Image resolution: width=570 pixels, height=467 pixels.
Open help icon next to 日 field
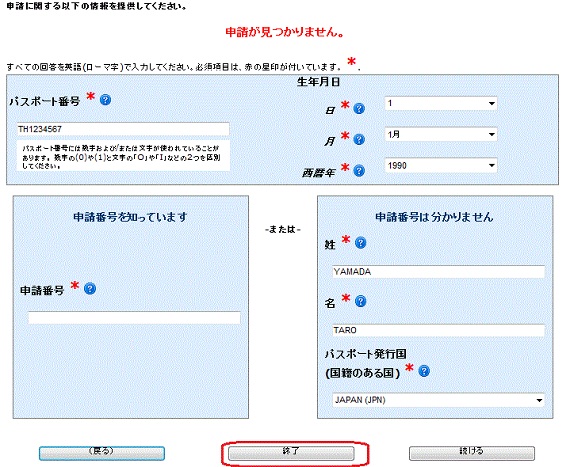pyautogui.click(x=359, y=108)
